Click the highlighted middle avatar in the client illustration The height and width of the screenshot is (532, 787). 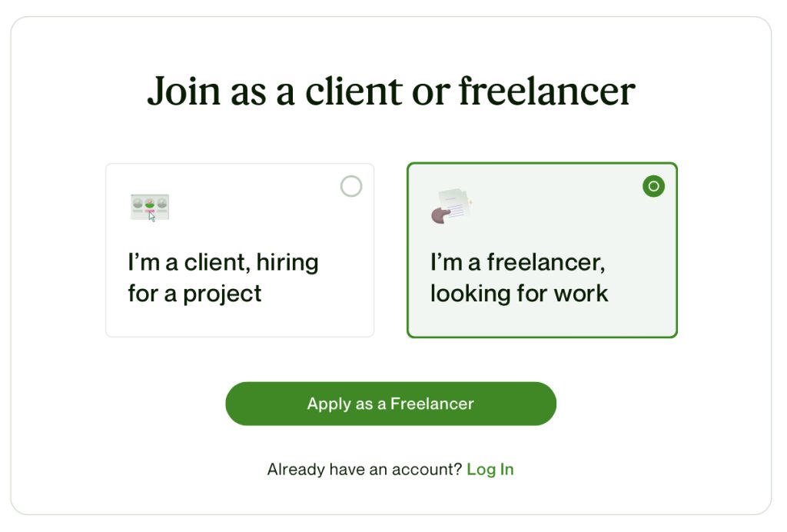tap(150, 204)
